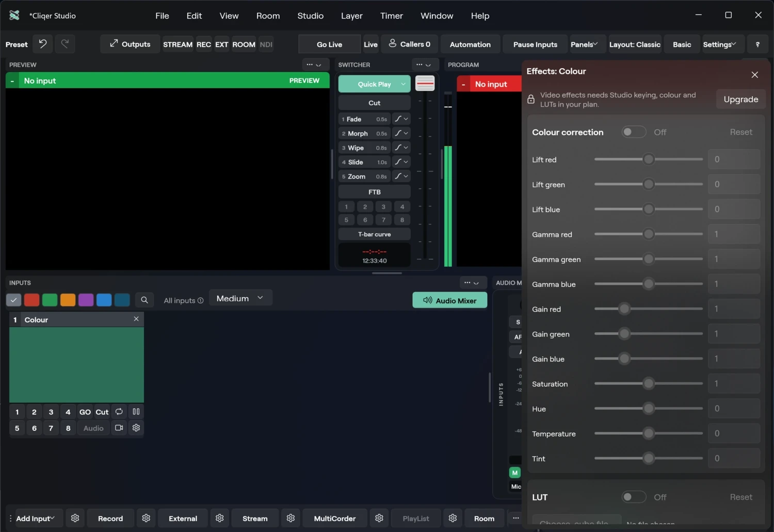Toggle REC output indicator

pyautogui.click(x=204, y=44)
